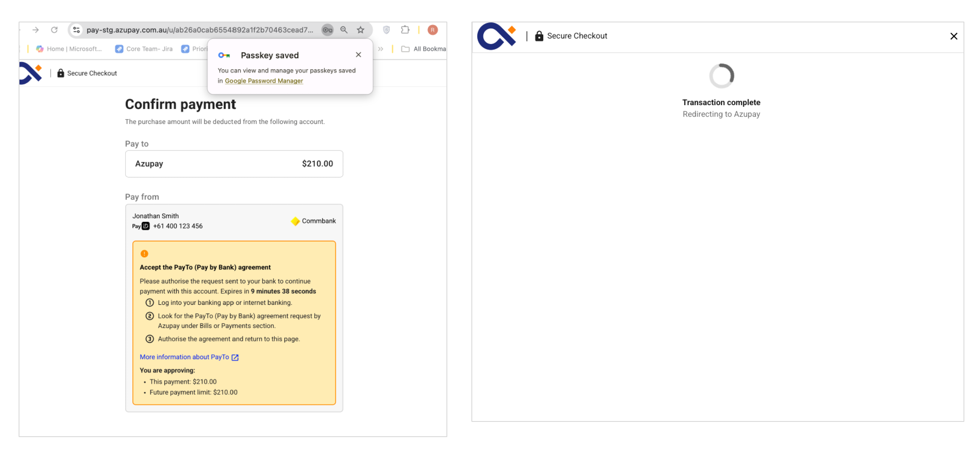Open the Extensions puzzle icon
980x454 pixels.
point(405,30)
